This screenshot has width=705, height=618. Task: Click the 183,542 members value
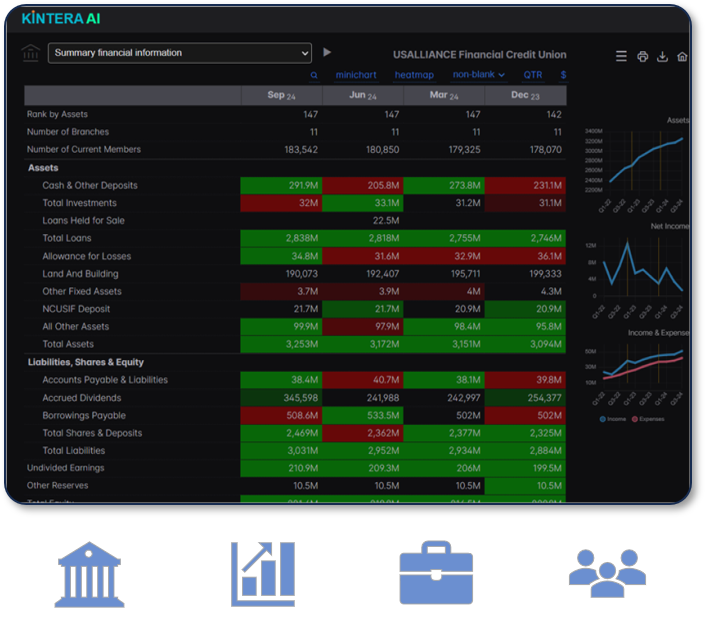coord(301,149)
